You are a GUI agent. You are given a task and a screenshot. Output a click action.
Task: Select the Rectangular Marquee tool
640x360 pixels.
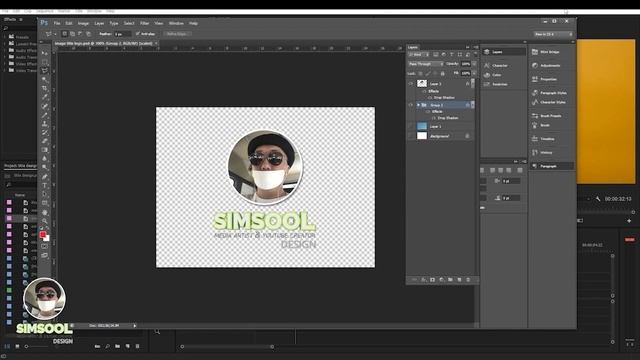coord(44,62)
